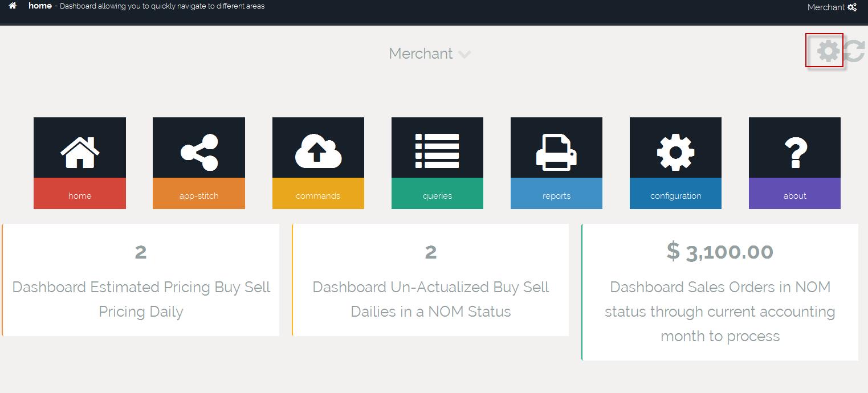Open the Merchant user menu in top-right corner
The height and width of the screenshot is (393, 868).
(x=826, y=7)
